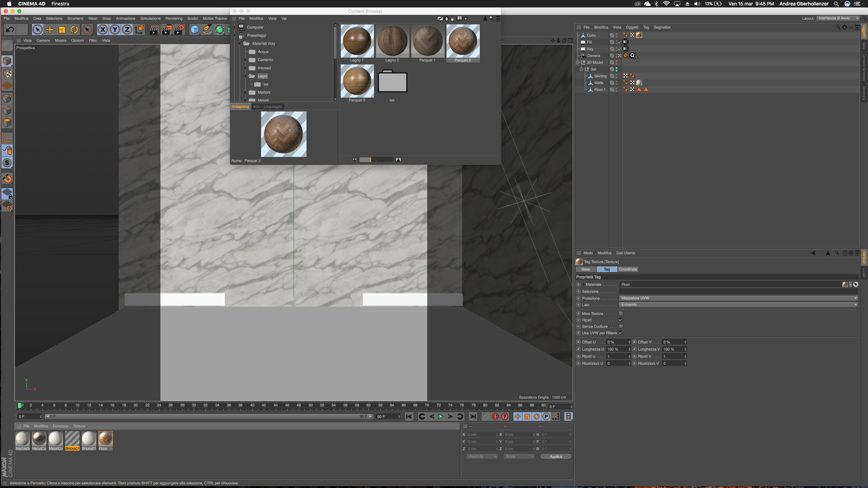Switch to the Coordinate tab

(x=628, y=269)
